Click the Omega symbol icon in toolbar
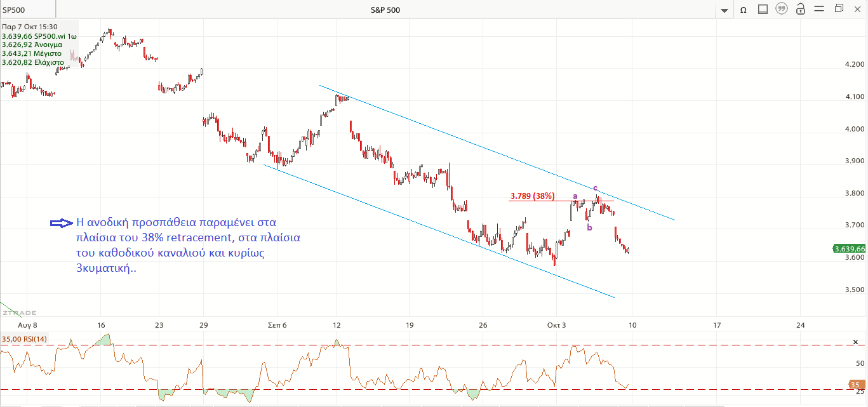This screenshot has height=407, width=868. point(743,10)
